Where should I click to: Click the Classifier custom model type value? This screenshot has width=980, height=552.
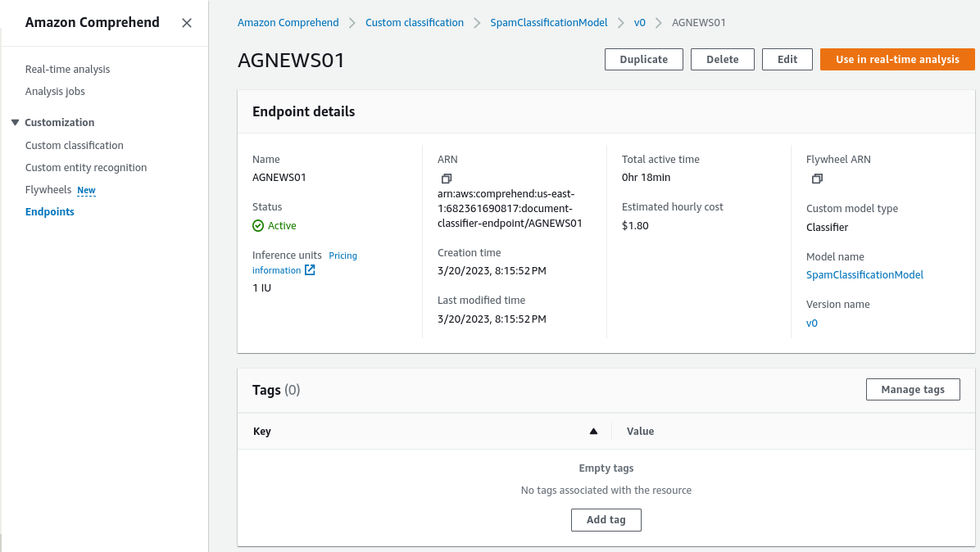tap(827, 228)
